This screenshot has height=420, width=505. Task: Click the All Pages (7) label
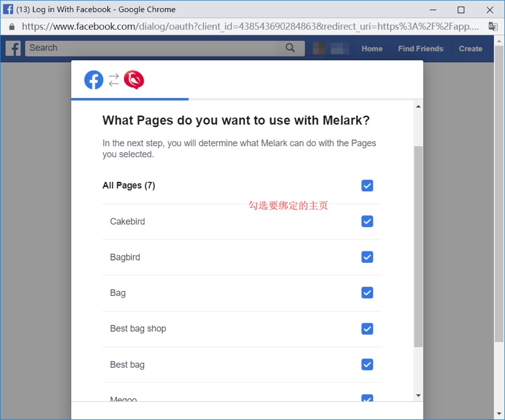point(129,186)
